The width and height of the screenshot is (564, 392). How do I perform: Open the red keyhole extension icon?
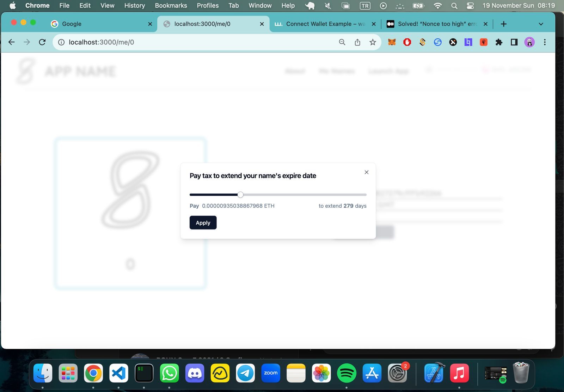(484, 42)
